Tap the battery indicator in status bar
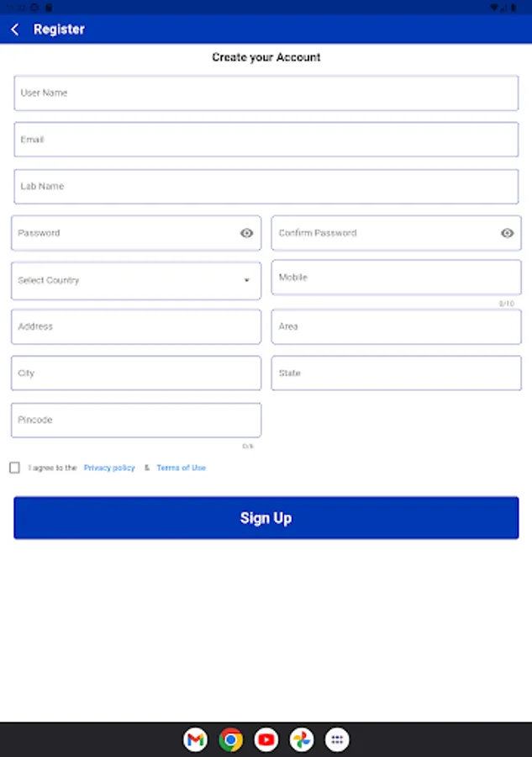The image size is (532, 757). click(514, 7)
